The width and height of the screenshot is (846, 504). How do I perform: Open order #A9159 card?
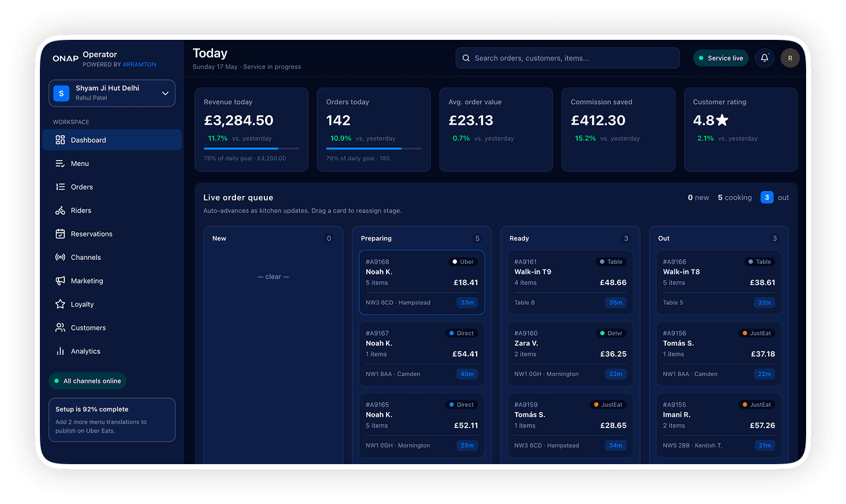pos(571,425)
